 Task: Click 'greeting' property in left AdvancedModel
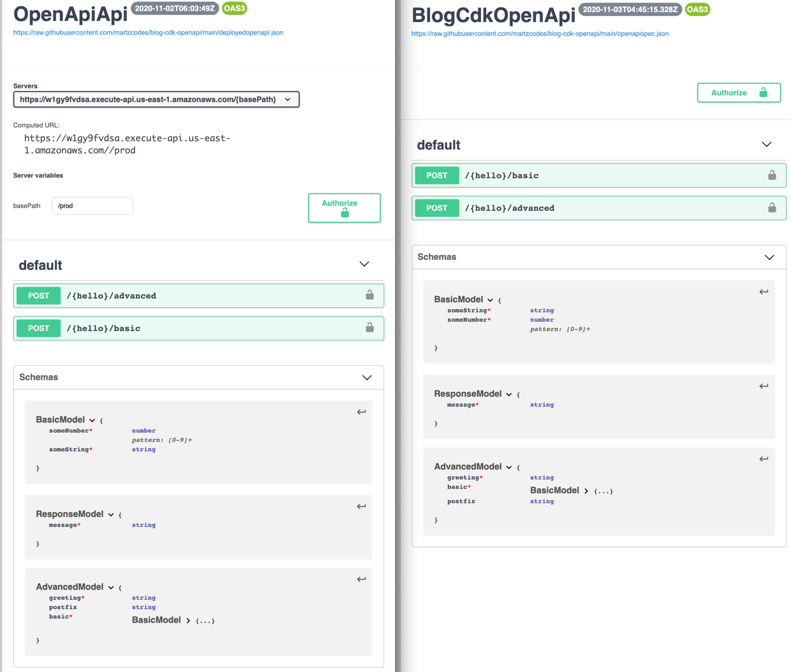coord(67,598)
